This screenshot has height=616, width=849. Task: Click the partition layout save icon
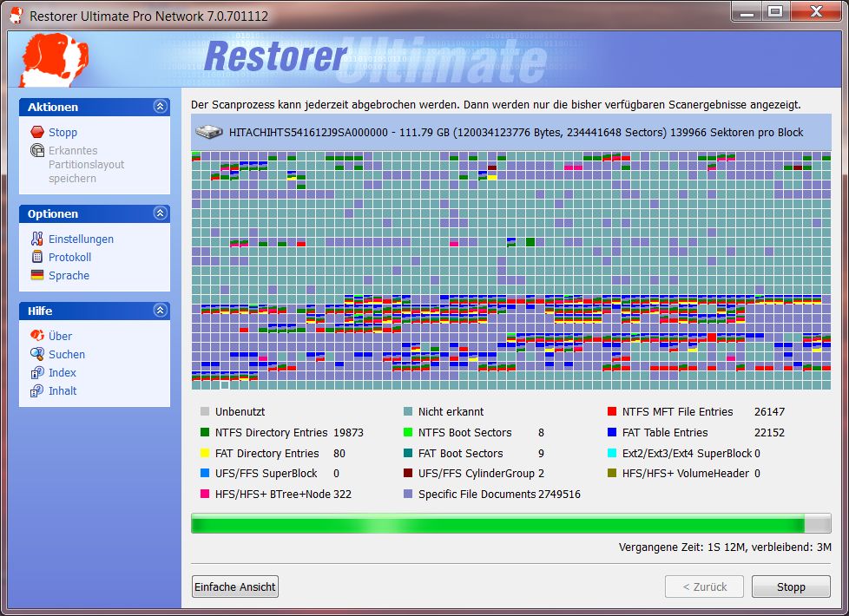(37, 150)
